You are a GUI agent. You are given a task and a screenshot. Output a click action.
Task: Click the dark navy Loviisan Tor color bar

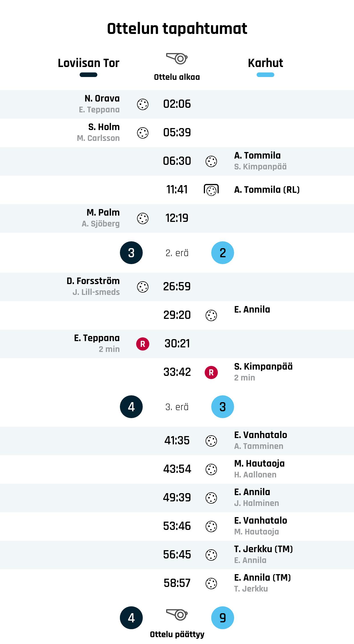click(88, 75)
